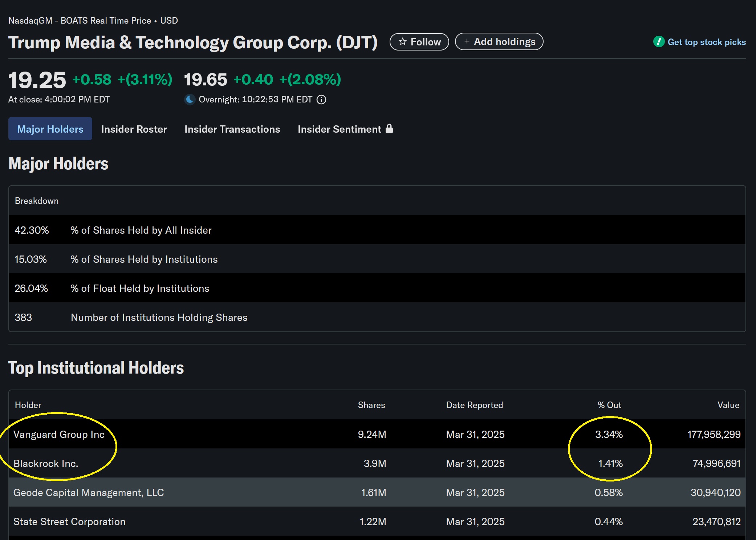Click the 23,470,812 value cell
The height and width of the screenshot is (540, 756).
coord(716,521)
